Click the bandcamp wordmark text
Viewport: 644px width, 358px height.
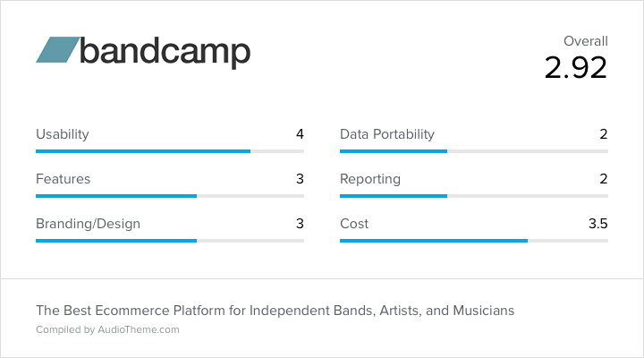[165, 53]
